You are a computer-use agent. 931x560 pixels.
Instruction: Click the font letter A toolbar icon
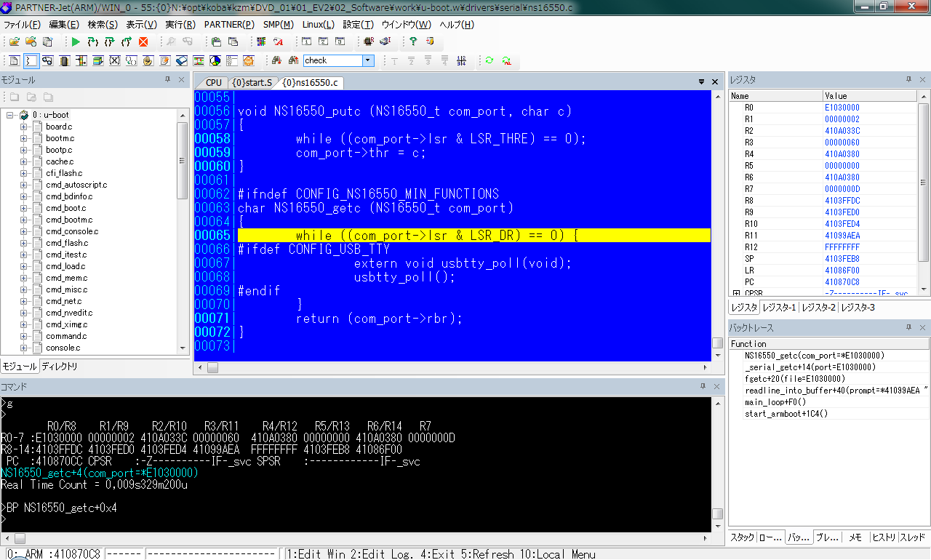(278, 42)
